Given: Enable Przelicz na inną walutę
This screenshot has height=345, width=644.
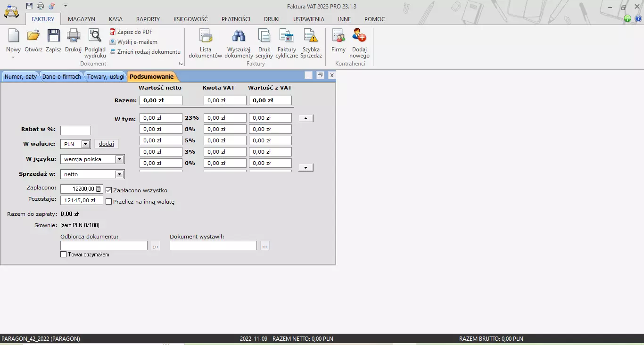Looking at the screenshot, I should [108, 201].
